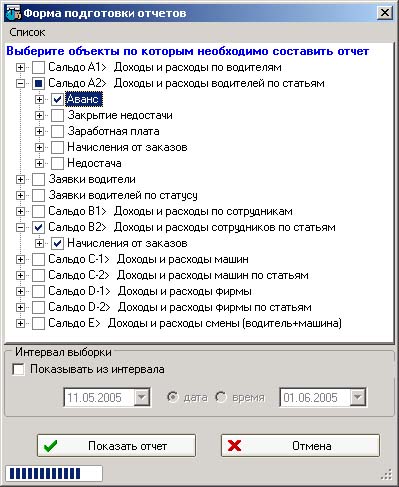Open the Список menu
This screenshot has height=487, width=399.
[27, 32]
